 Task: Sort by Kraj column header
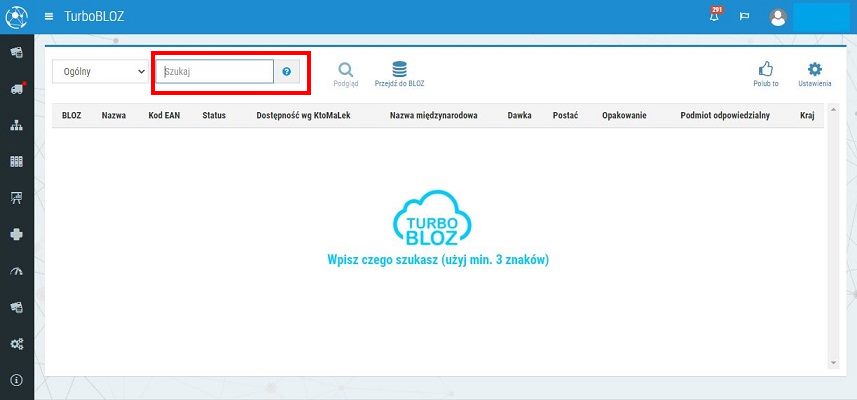(x=807, y=116)
